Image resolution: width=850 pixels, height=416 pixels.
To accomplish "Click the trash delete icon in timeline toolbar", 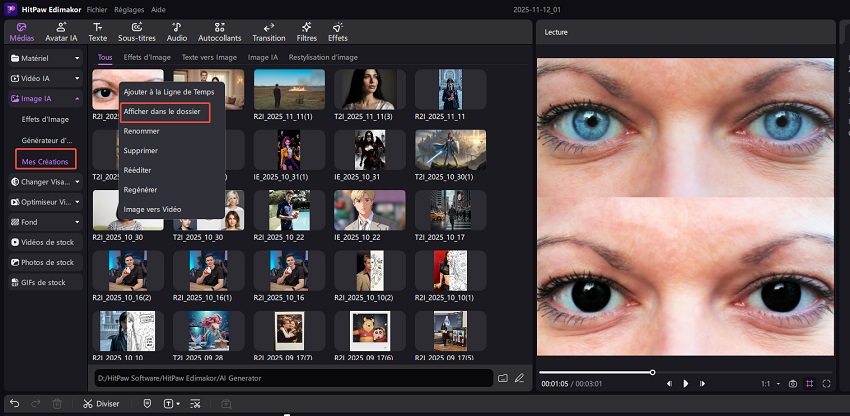I will (57, 404).
